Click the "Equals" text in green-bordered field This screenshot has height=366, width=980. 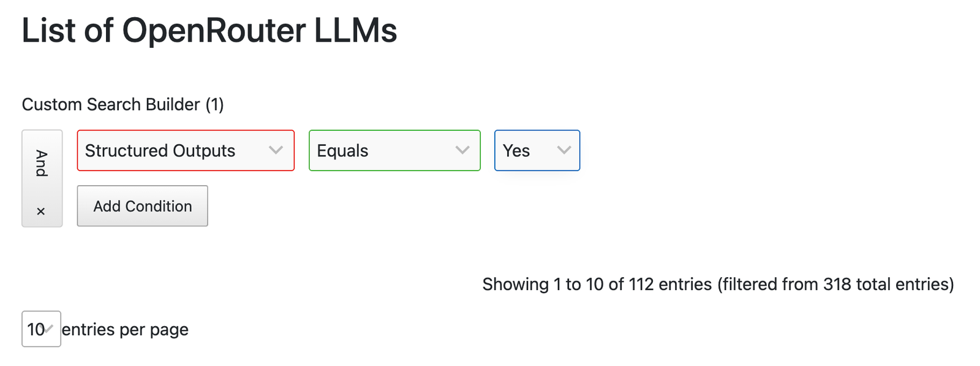click(342, 151)
